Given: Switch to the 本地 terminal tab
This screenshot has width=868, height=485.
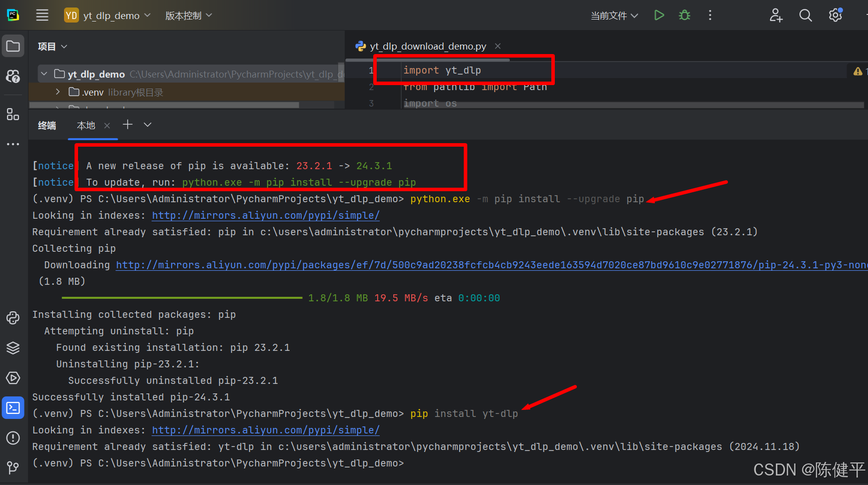Looking at the screenshot, I should [x=86, y=125].
